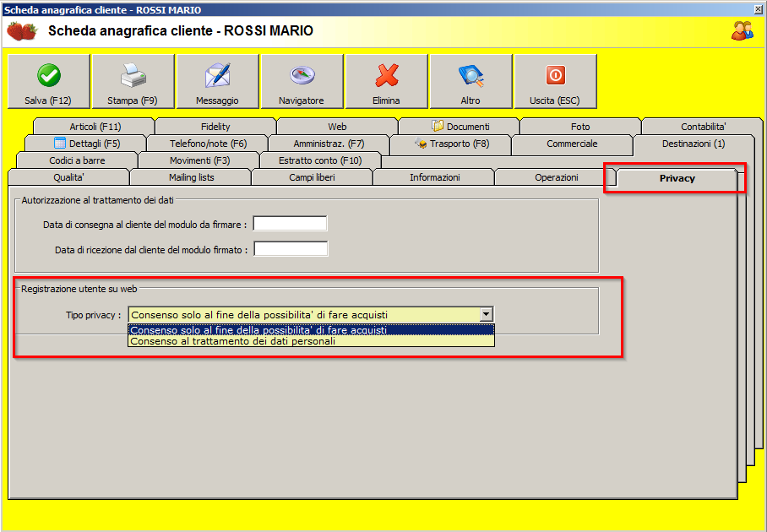Image resolution: width=767 pixels, height=532 pixels.
Task: Open the Mailing lists tab
Action: coord(191,177)
